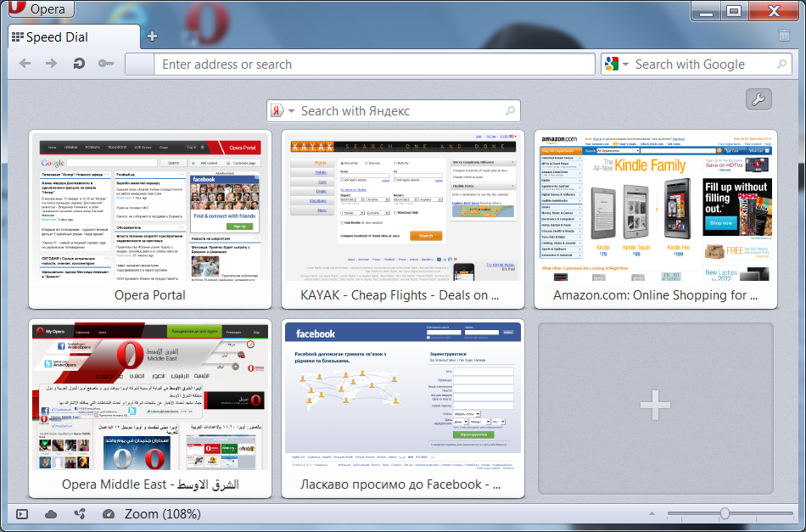Open the Opera main menu button

(x=41, y=8)
